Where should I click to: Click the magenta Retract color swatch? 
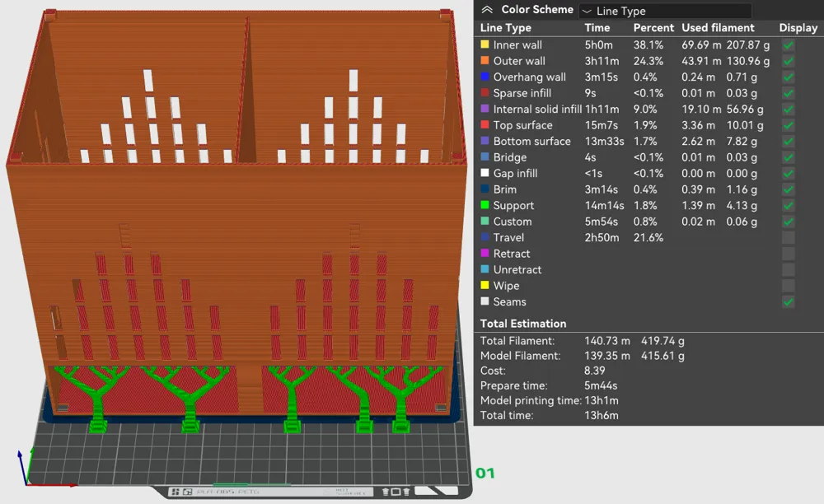click(485, 254)
